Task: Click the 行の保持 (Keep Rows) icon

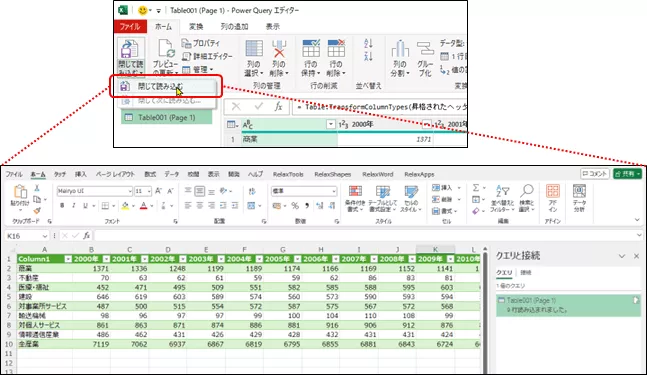Action: point(311,48)
